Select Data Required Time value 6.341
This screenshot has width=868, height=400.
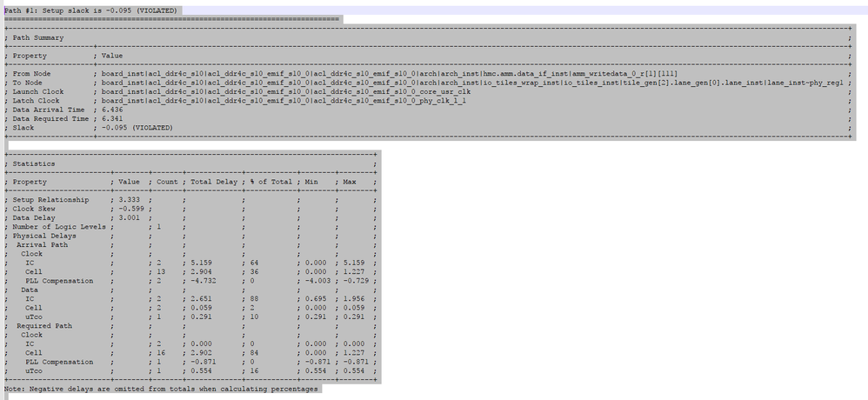(x=112, y=118)
